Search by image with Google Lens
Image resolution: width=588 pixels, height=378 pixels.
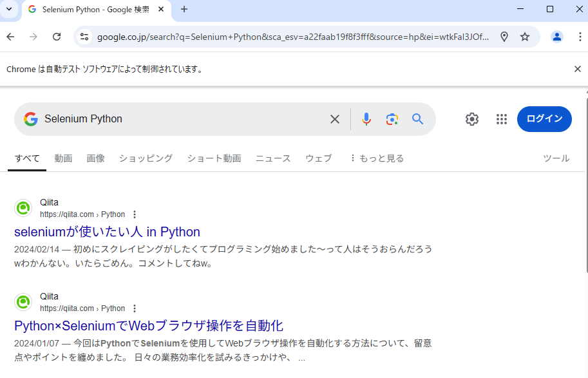point(392,119)
